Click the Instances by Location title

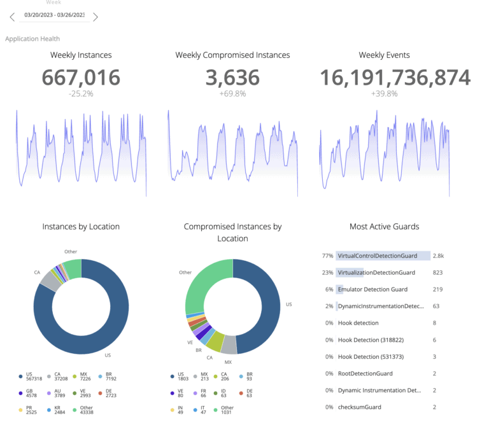pyautogui.click(x=81, y=227)
